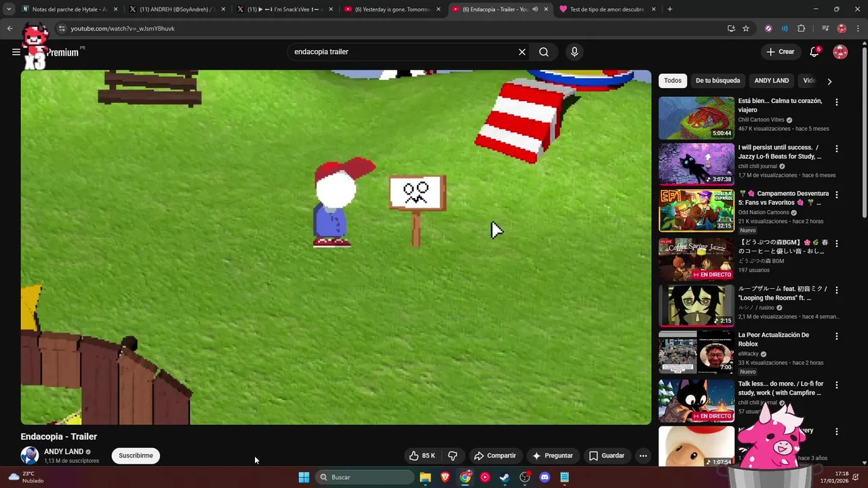Open options for Está bien... Calma tu corazón
Screen dimensions: 868x488
pyautogui.click(x=836, y=102)
